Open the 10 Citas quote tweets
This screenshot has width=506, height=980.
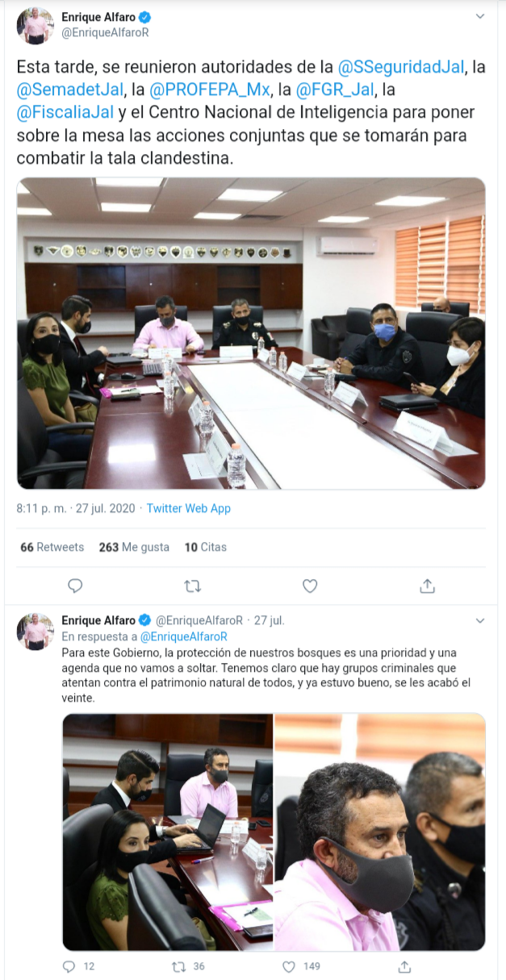click(x=206, y=547)
